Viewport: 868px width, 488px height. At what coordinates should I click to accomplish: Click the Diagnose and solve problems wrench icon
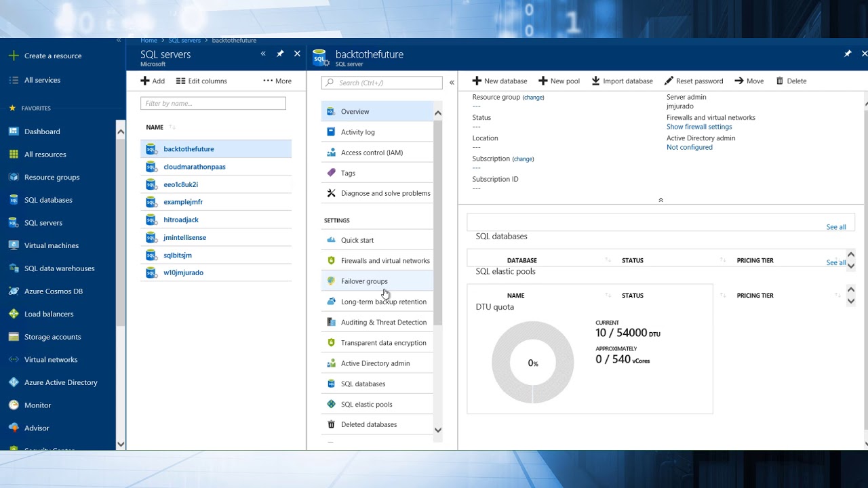click(x=331, y=193)
